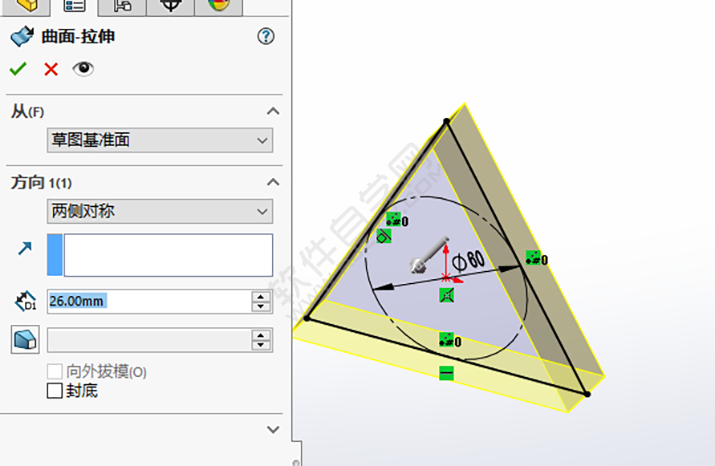Increase the depth value with up arrow
This screenshot has width=715, height=466.
[x=261, y=296]
